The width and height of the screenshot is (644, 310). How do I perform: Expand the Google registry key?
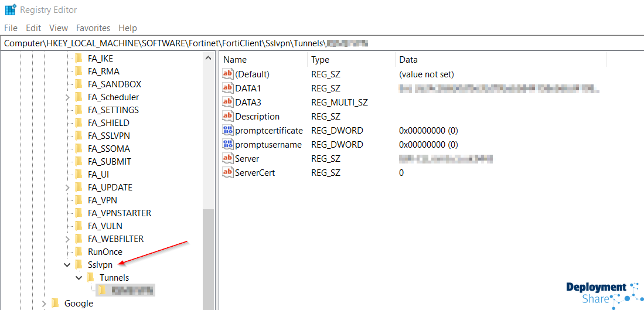44,304
